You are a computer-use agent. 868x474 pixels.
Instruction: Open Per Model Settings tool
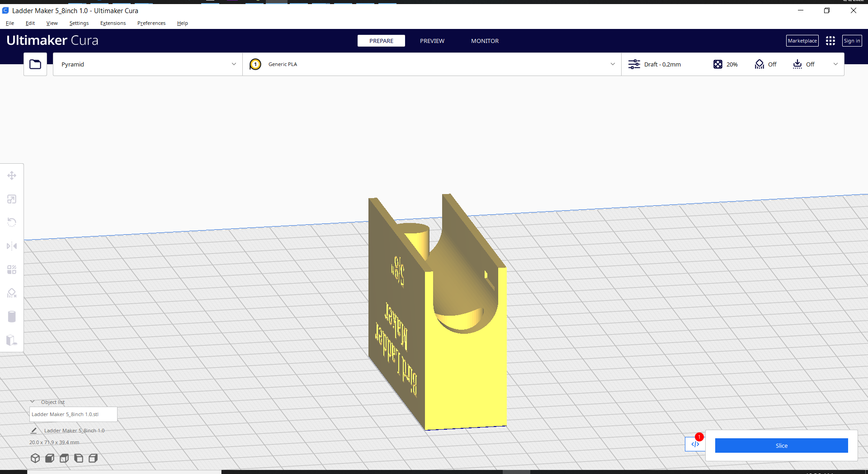pos(12,270)
